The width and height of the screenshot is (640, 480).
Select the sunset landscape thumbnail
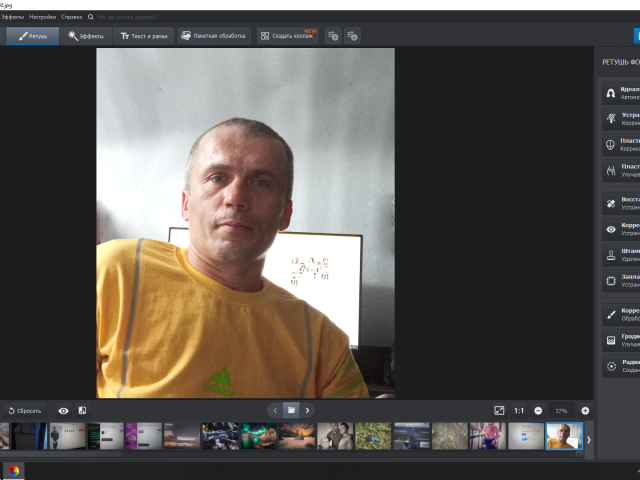pyautogui.click(x=297, y=436)
